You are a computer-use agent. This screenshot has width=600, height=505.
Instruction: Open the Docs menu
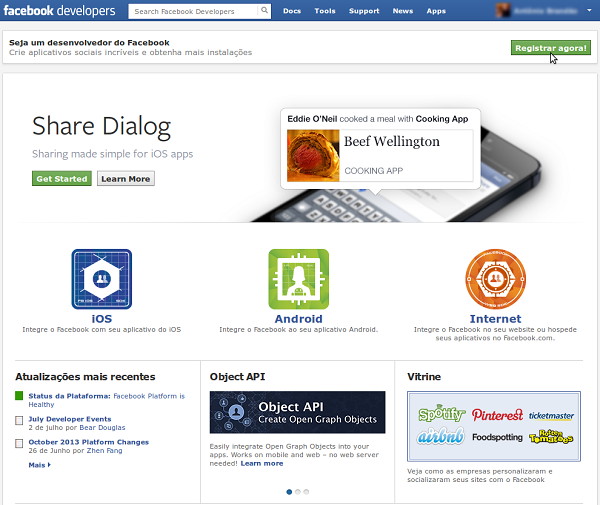coord(291,11)
